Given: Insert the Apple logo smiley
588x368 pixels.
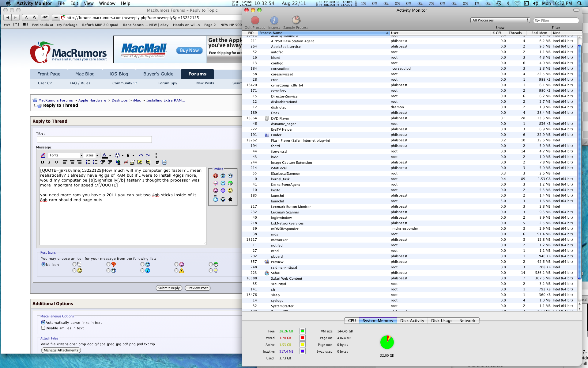Looking at the screenshot, I should click(x=230, y=199).
